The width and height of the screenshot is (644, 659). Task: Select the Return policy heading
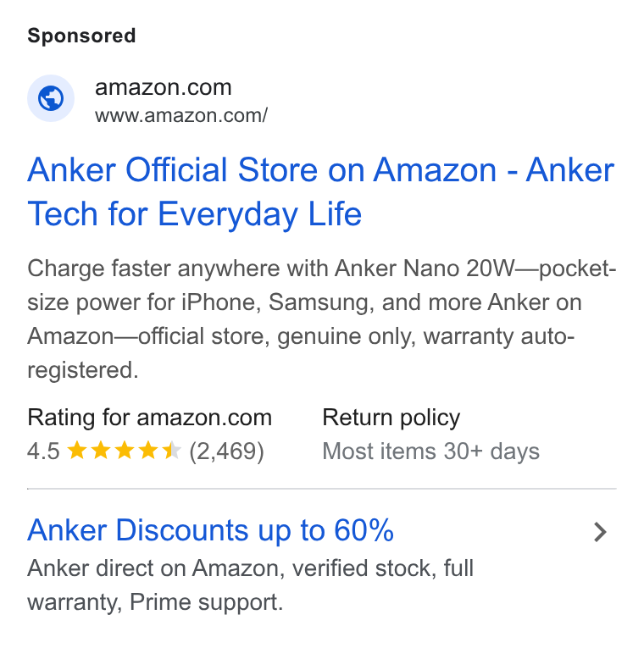pyautogui.click(x=391, y=418)
